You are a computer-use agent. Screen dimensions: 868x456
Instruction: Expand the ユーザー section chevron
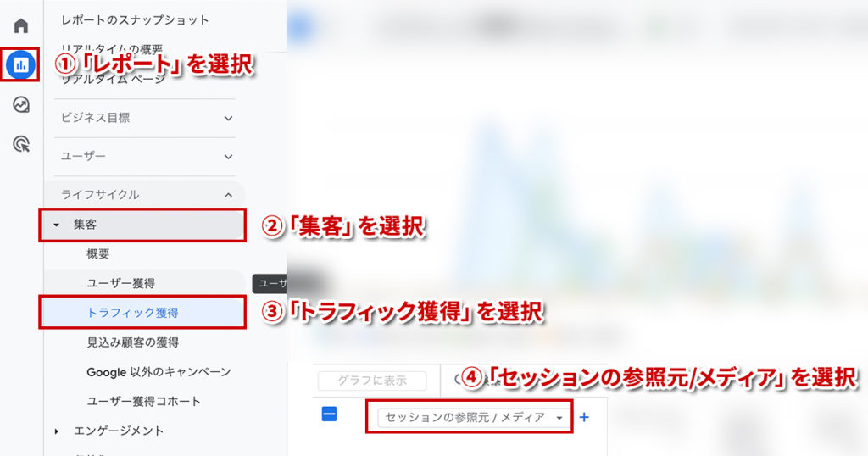tap(228, 157)
